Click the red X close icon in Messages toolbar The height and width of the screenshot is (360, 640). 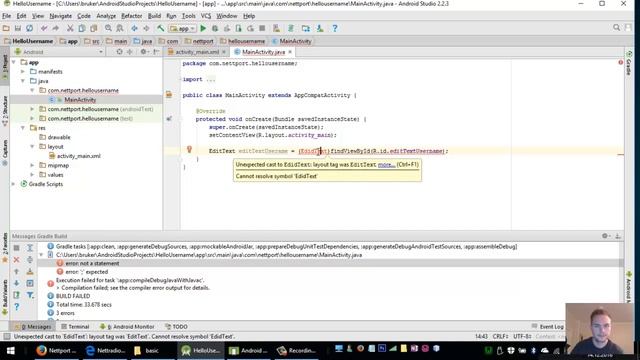point(16,260)
